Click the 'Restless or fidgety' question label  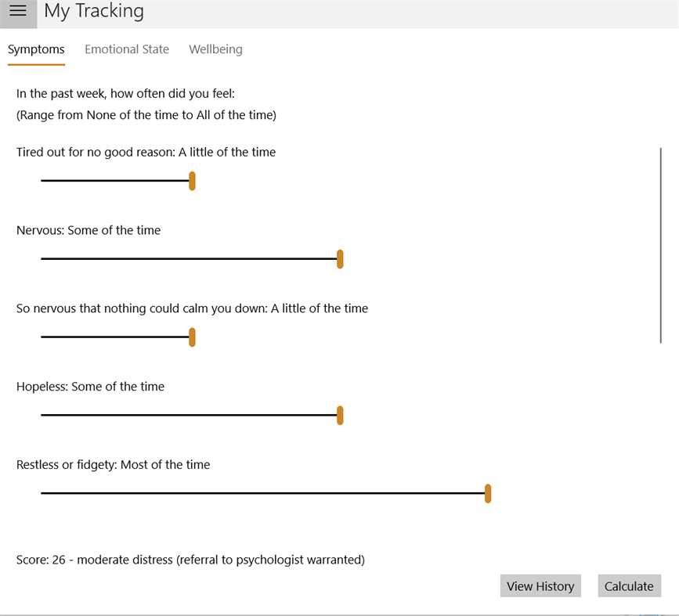113,465
